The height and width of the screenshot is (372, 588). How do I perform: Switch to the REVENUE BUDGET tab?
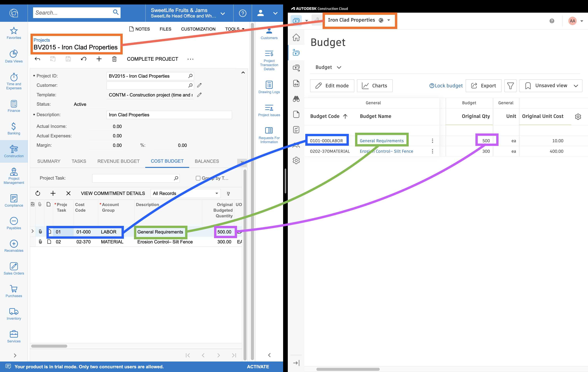pyautogui.click(x=118, y=161)
